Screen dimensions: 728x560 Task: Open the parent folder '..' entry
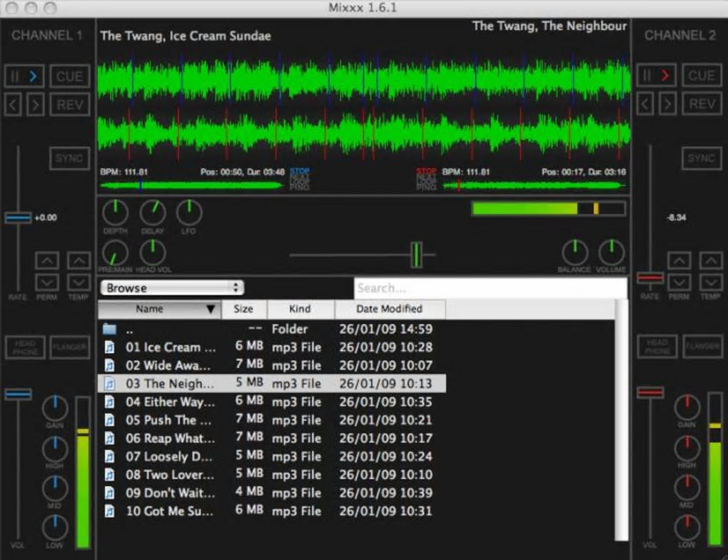pos(272,329)
